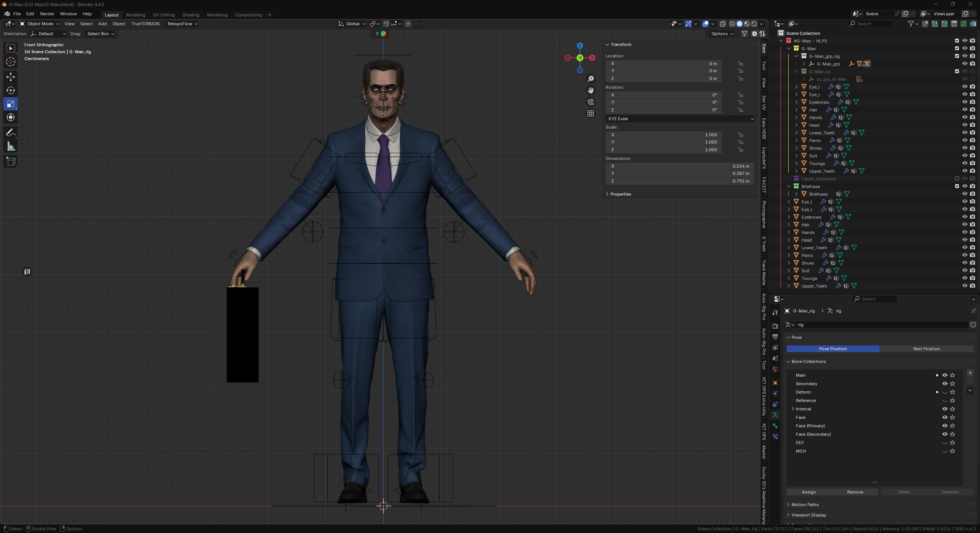Select the Scale tool

11,104
